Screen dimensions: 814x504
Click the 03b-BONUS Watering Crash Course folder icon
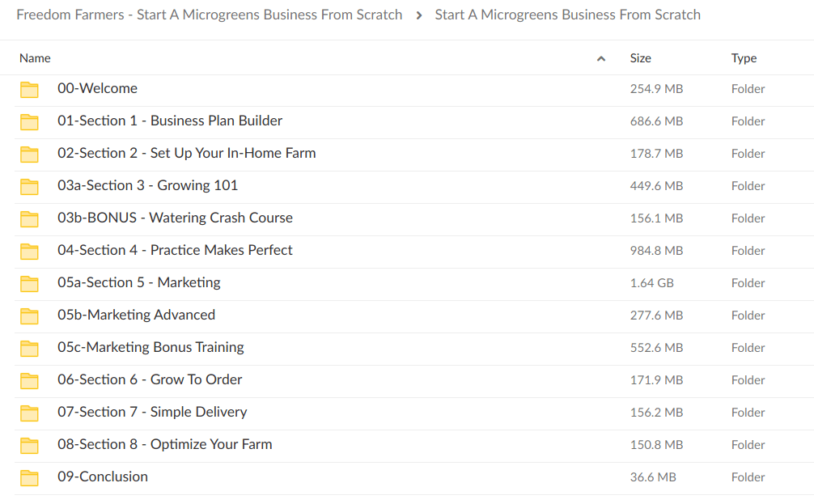[29, 219]
